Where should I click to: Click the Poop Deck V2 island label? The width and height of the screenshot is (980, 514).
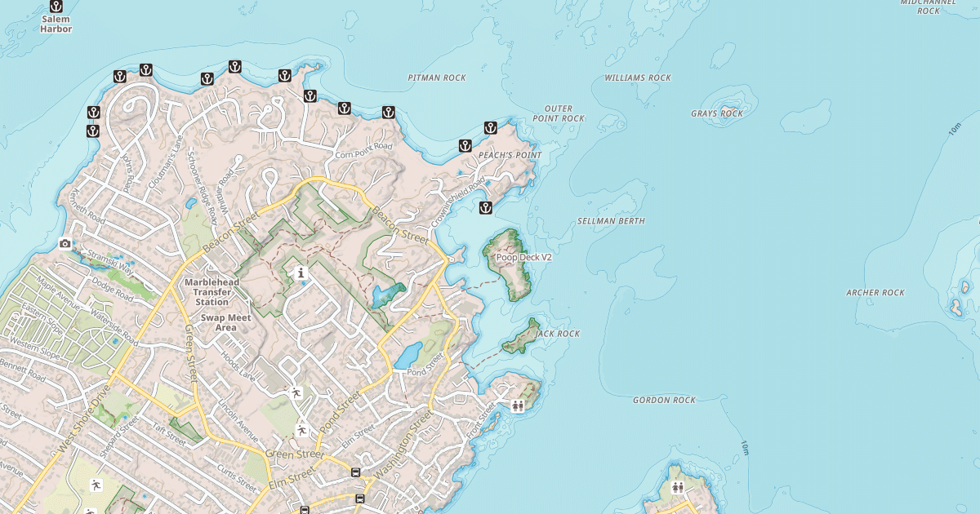pyautogui.click(x=524, y=257)
